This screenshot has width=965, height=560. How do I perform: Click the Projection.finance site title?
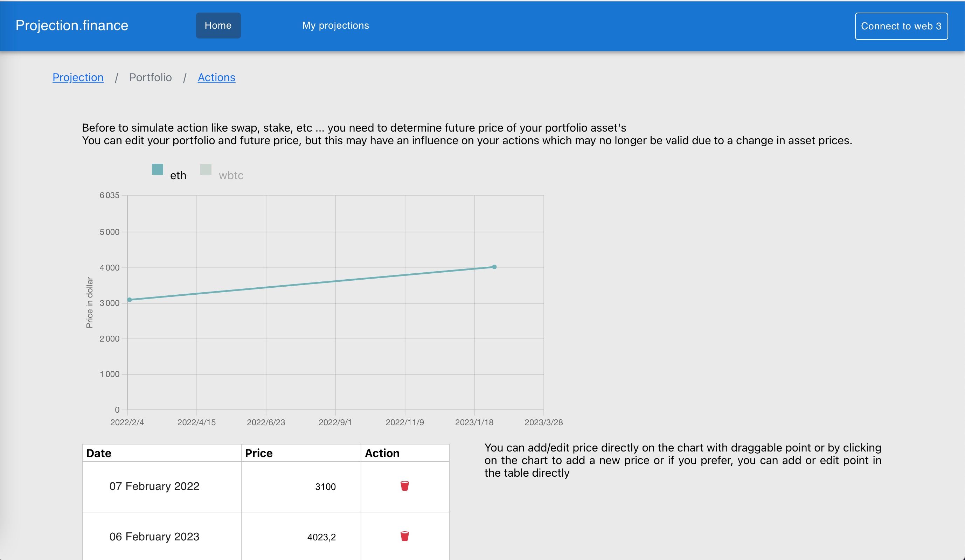pos(72,25)
